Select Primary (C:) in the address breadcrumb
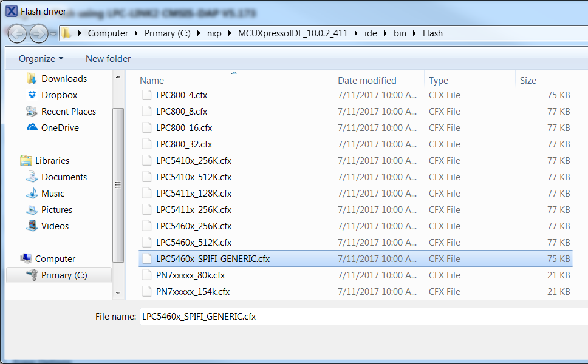 tap(168, 33)
